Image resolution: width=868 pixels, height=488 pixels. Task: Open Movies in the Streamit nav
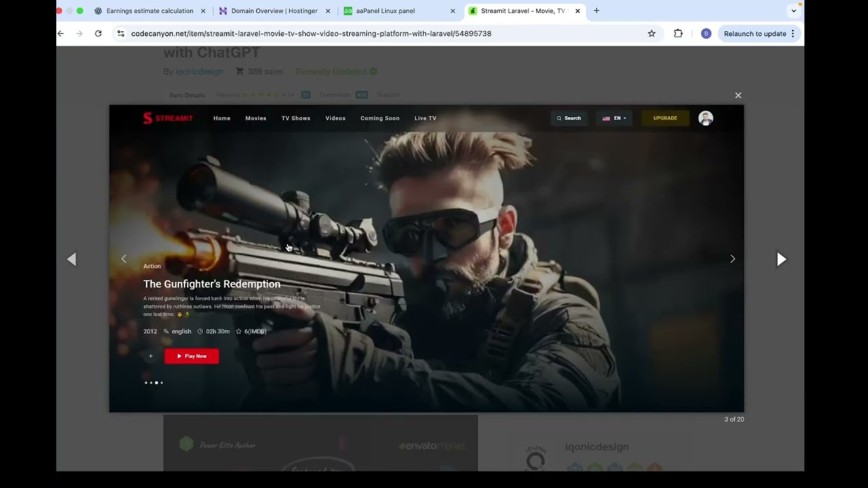[256, 118]
